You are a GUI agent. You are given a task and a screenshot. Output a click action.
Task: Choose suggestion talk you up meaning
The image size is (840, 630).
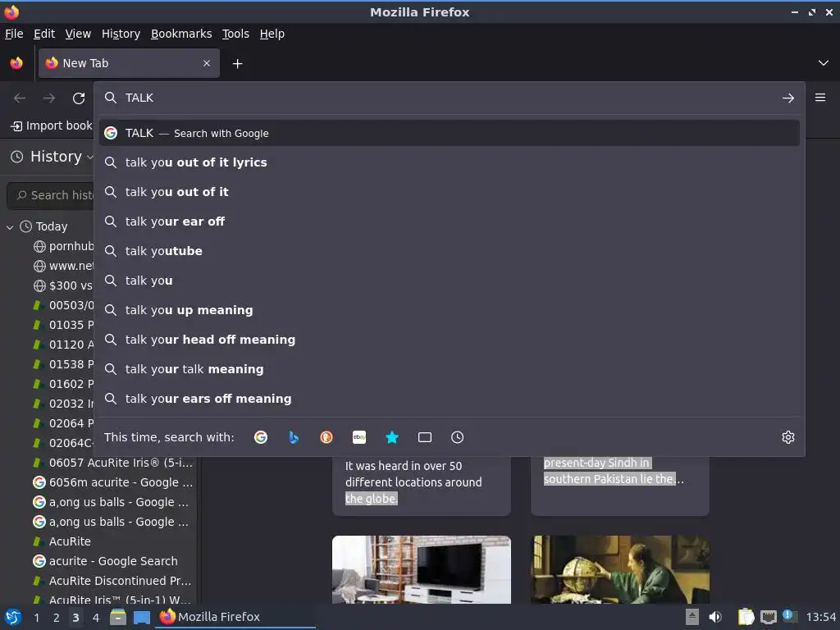click(x=449, y=309)
